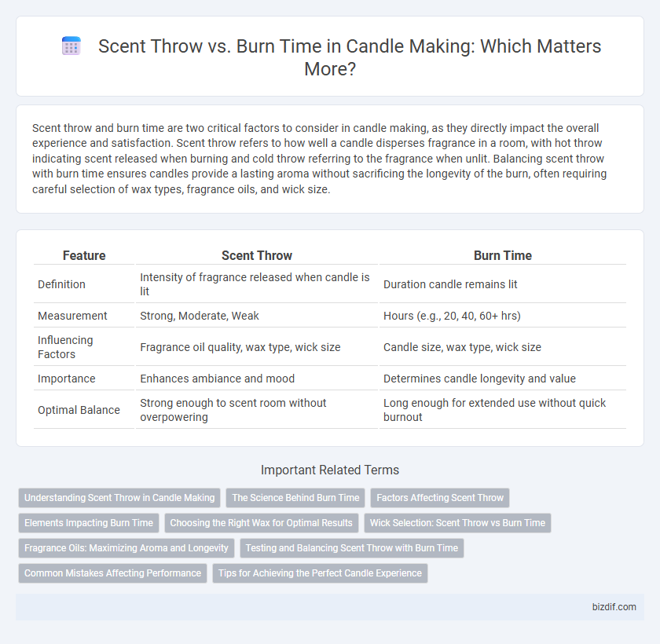The height and width of the screenshot is (644, 660).
Task: Click cell 'Fragrance oil quality, wax type, wick size'
Action: pyautogui.click(x=257, y=347)
